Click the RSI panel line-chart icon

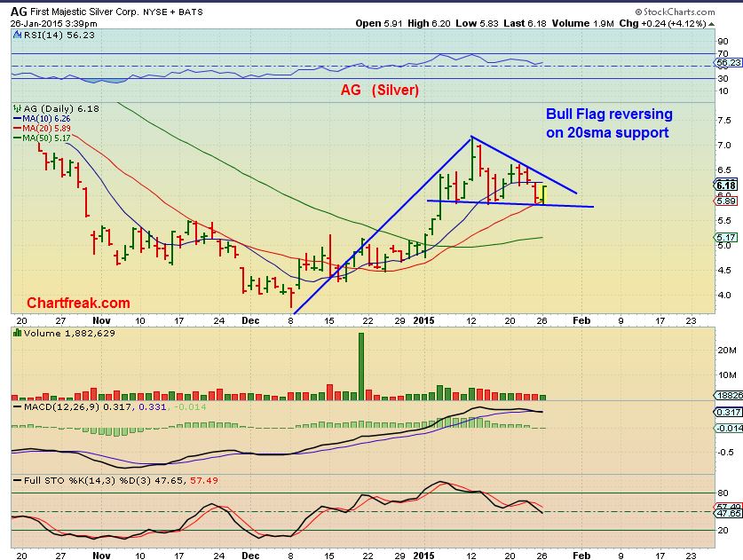click(17, 35)
